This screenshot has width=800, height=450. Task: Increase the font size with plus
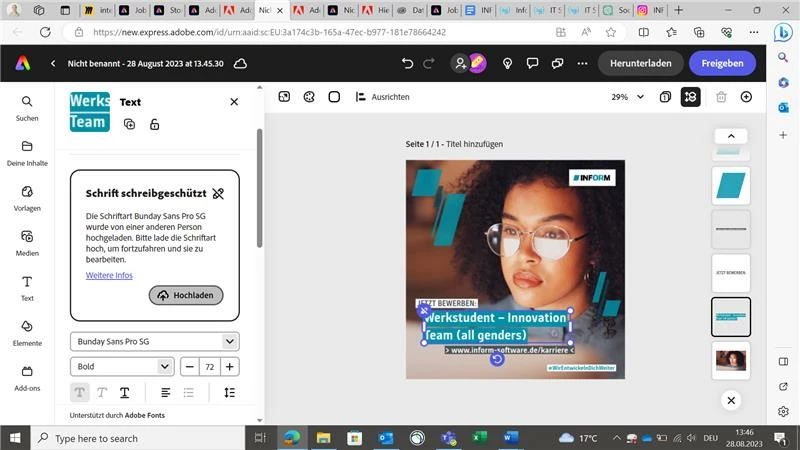click(230, 366)
